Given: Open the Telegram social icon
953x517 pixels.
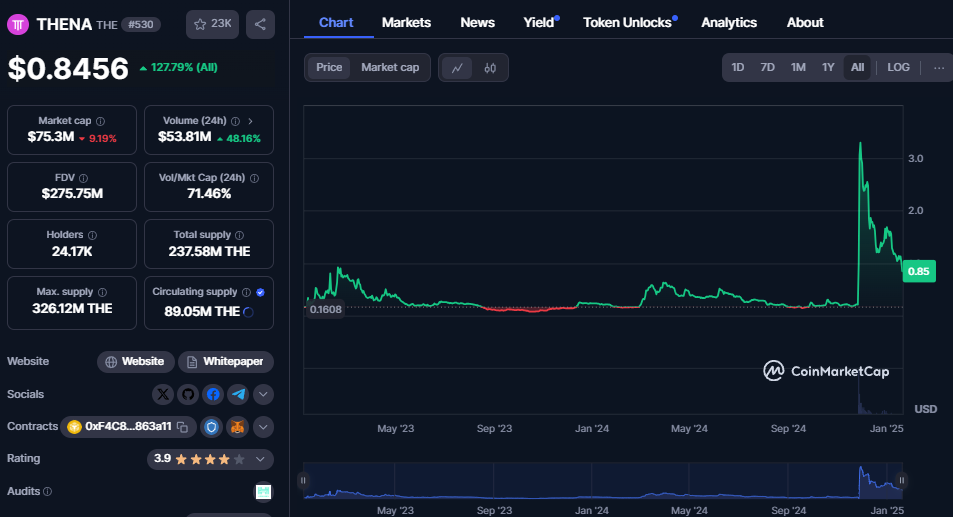Looking at the screenshot, I should click(238, 394).
